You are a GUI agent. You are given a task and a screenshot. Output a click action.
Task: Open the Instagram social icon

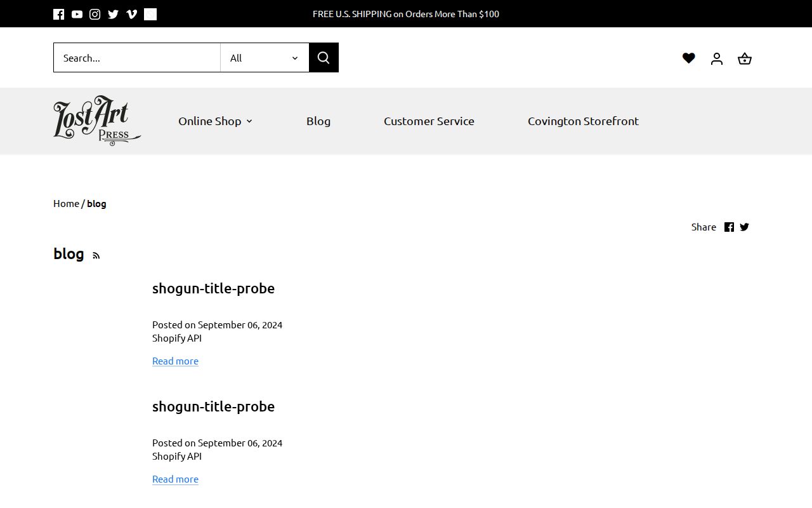click(x=95, y=13)
